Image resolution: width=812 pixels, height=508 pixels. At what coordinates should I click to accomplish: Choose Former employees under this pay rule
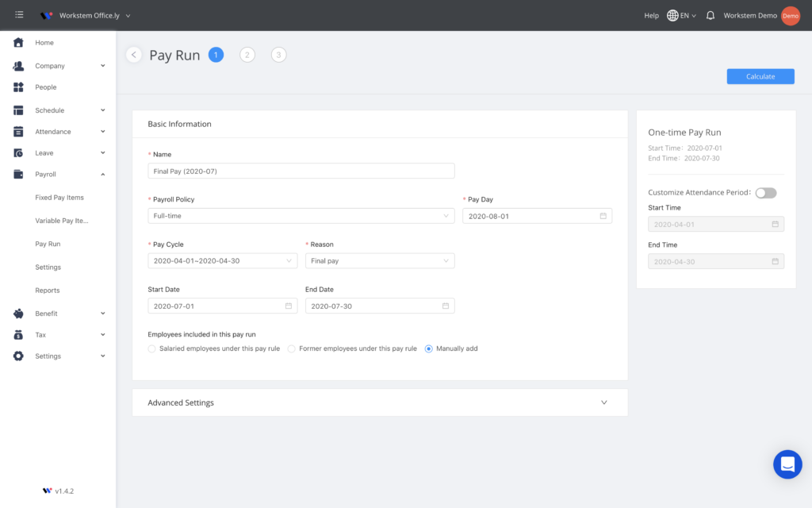tap(292, 348)
